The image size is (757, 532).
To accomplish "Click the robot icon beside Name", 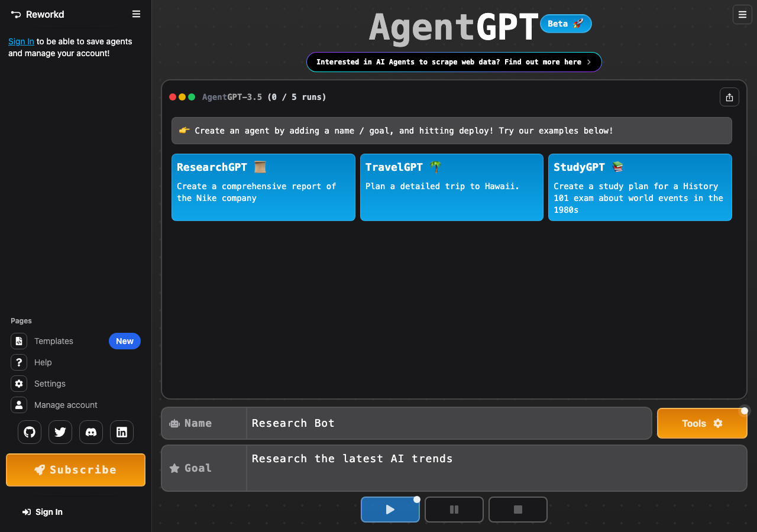I will pyautogui.click(x=174, y=423).
